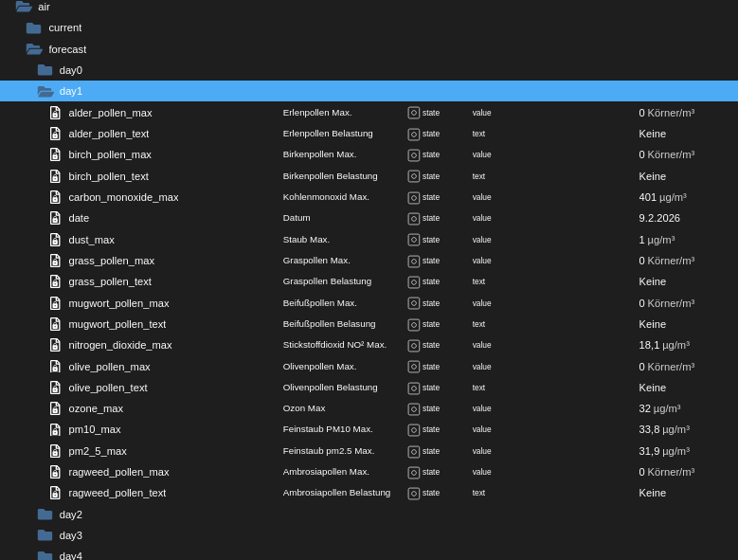738x560 pixels.
Task: Click state type icon for Datum row
Action: click(x=414, y=219)
